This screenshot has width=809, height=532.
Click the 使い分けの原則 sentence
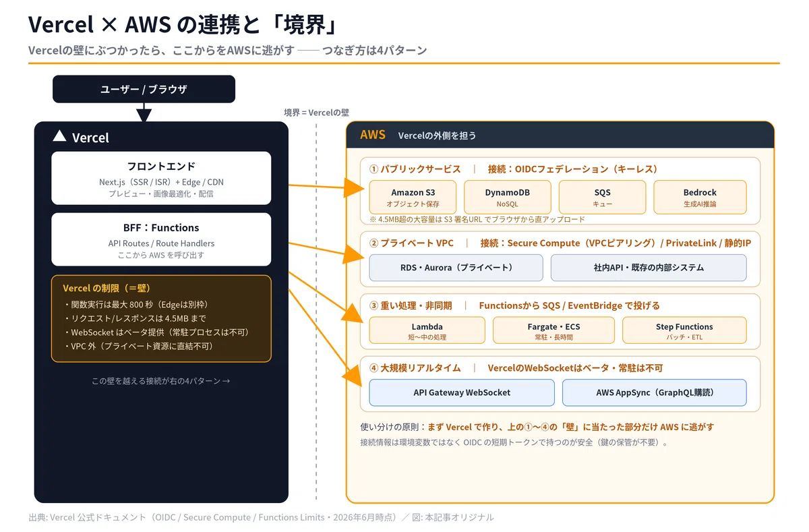537,427
